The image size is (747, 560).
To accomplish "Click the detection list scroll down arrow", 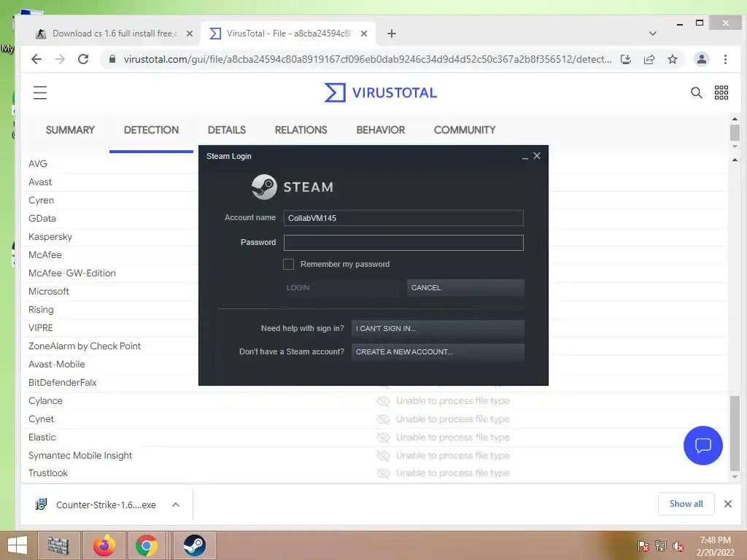I will [x=735, y=476].
